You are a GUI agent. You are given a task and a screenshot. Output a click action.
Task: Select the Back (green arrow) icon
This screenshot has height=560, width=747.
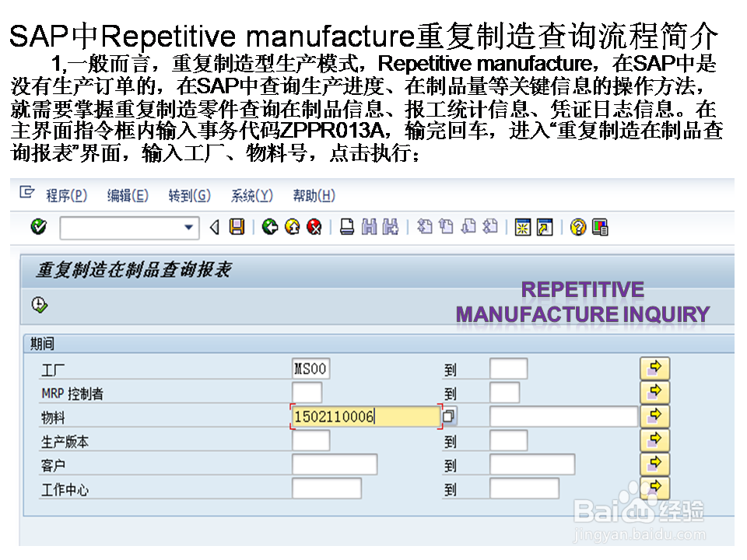pyautogui.click(x=270, y=226)
